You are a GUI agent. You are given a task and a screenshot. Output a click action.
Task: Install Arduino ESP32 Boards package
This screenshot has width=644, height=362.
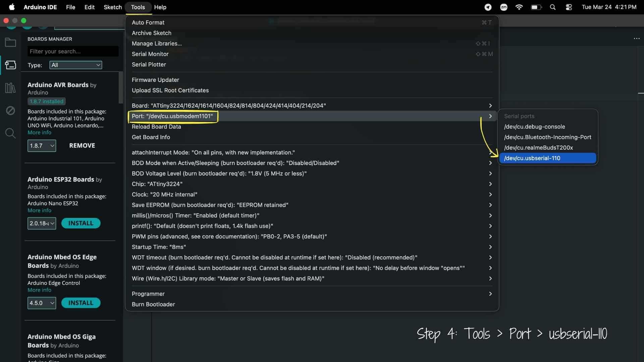point(80,223)
